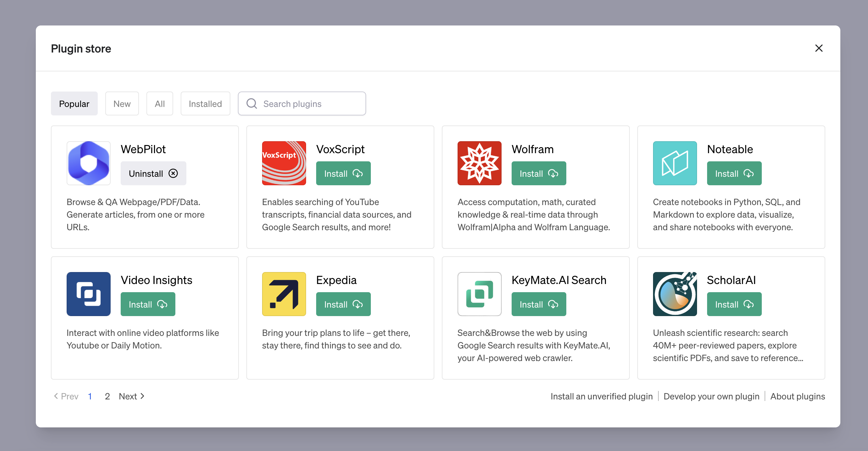Open page 2 of plugins
Screen dimensions: 868x451
point(107,396)
